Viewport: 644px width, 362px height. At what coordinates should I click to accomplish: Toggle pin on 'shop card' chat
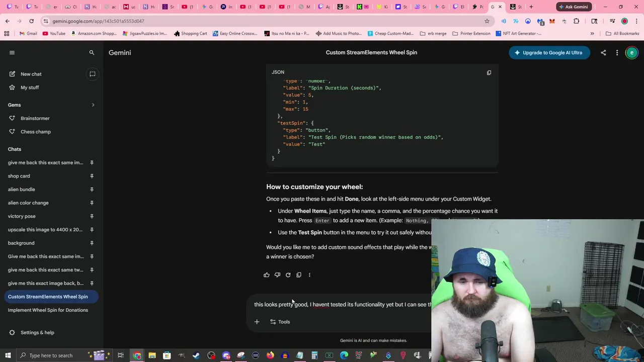(x=92, y=176)
